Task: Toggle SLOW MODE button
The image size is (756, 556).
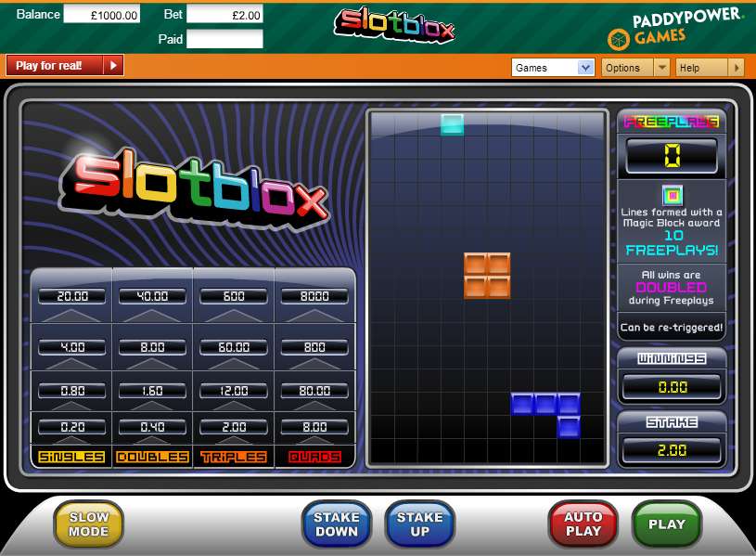Action: click(89, 524)
